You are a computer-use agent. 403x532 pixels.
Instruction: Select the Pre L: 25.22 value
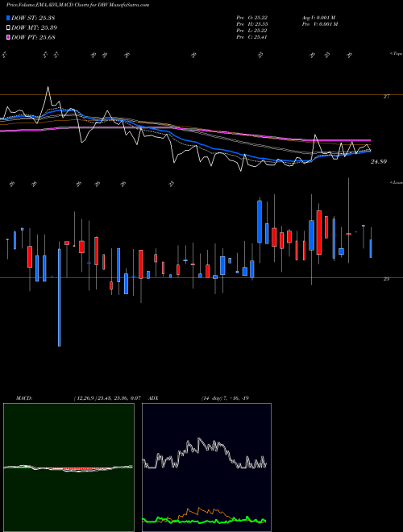pyautogui.click(x=252, y=31)
